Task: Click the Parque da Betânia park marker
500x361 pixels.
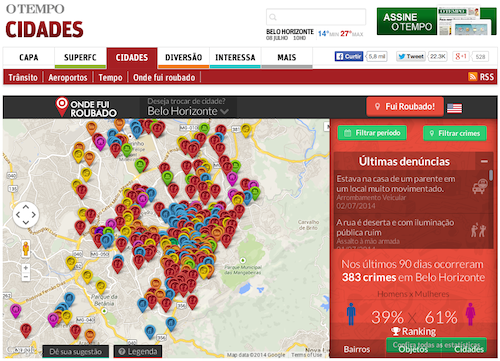Action: click(x=104, y=311)
